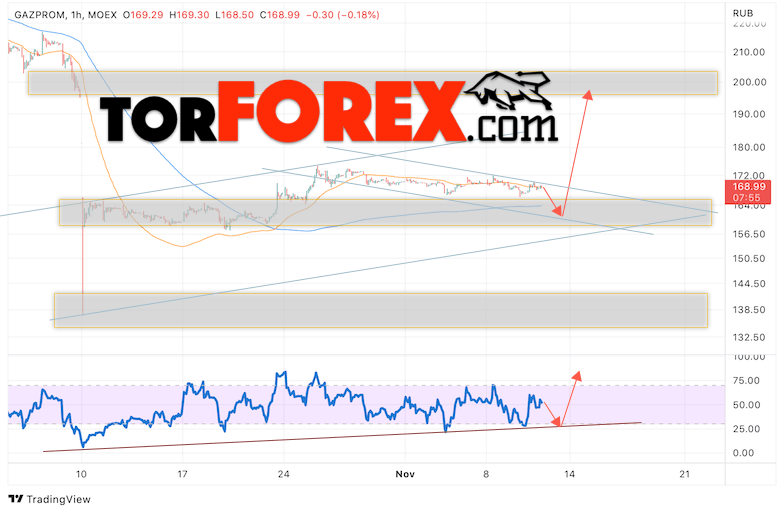
Task: Click the date axis label 17
Action: click(x=182, y=474)
